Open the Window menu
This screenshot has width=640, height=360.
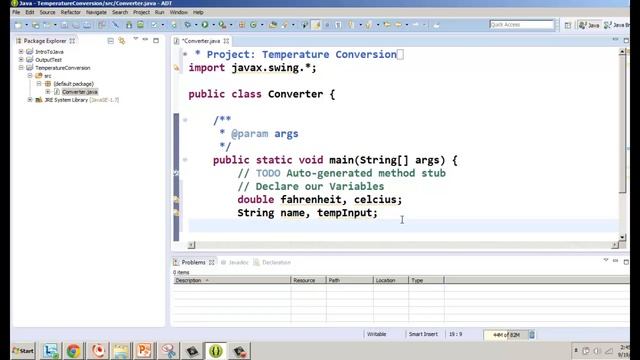click(x=179, y=12)
